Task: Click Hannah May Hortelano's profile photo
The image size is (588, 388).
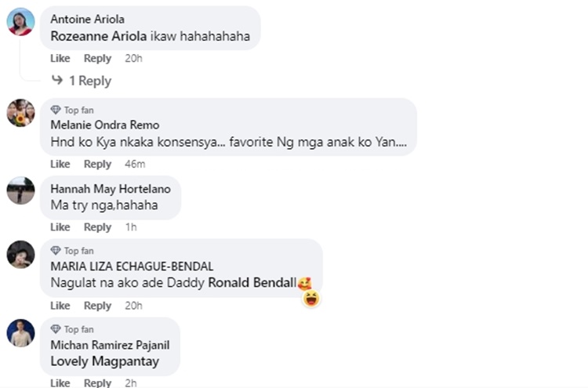Action: click(x=20, y=190)
